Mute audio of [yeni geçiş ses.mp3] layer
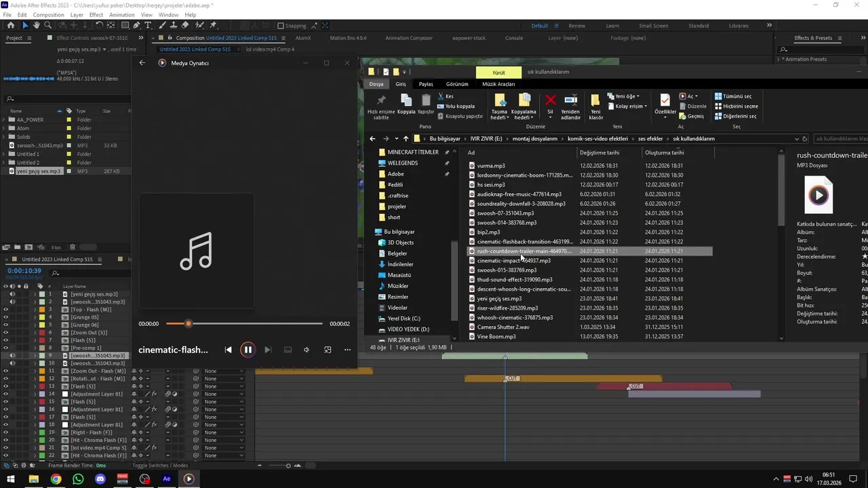 point(12,294)
